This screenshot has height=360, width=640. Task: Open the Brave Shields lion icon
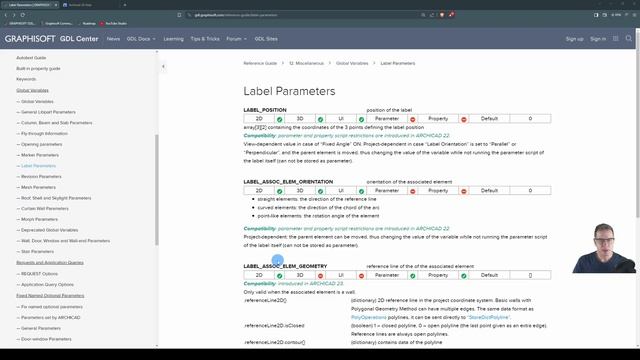pos(442,15)
